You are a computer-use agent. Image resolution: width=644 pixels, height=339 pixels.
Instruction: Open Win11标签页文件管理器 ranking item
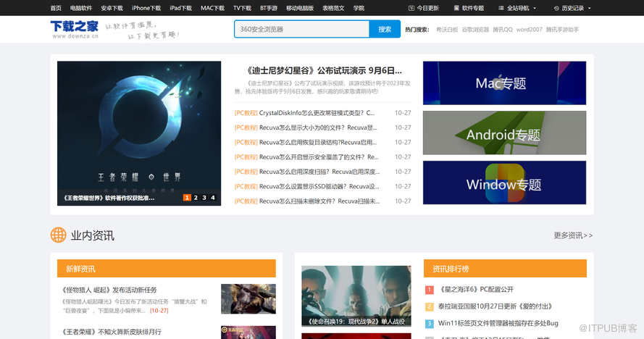[x=498, y=323]
